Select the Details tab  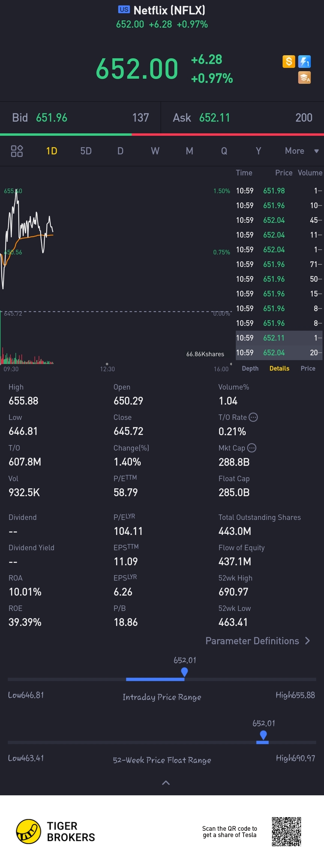pyautogui.click(x=279, y=368)
